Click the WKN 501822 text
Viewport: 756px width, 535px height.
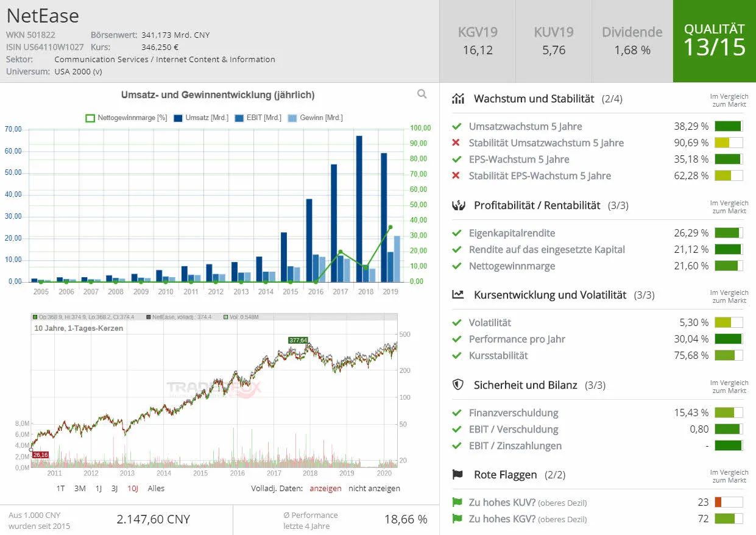point(30,35)
